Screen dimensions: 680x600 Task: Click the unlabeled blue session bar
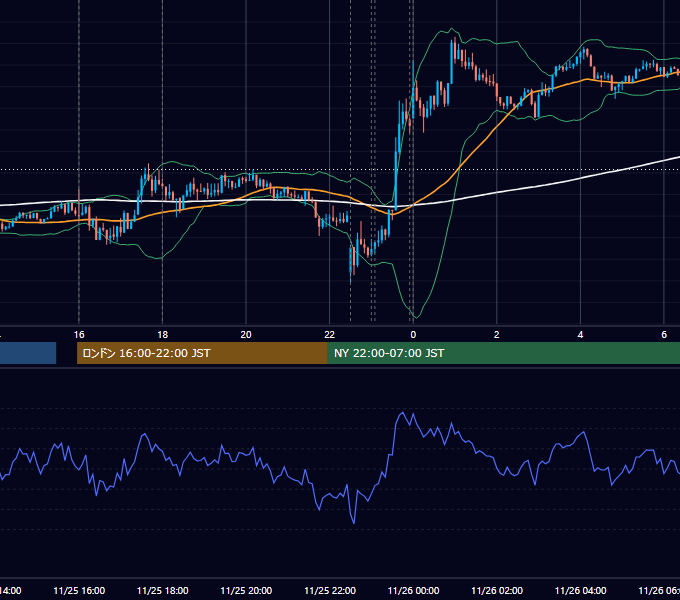coord(28,353)
